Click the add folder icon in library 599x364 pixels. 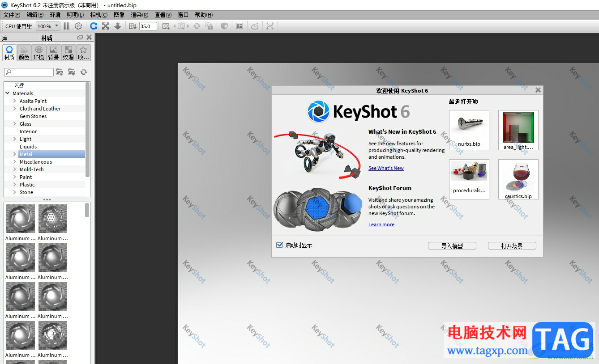coord(59,72)
